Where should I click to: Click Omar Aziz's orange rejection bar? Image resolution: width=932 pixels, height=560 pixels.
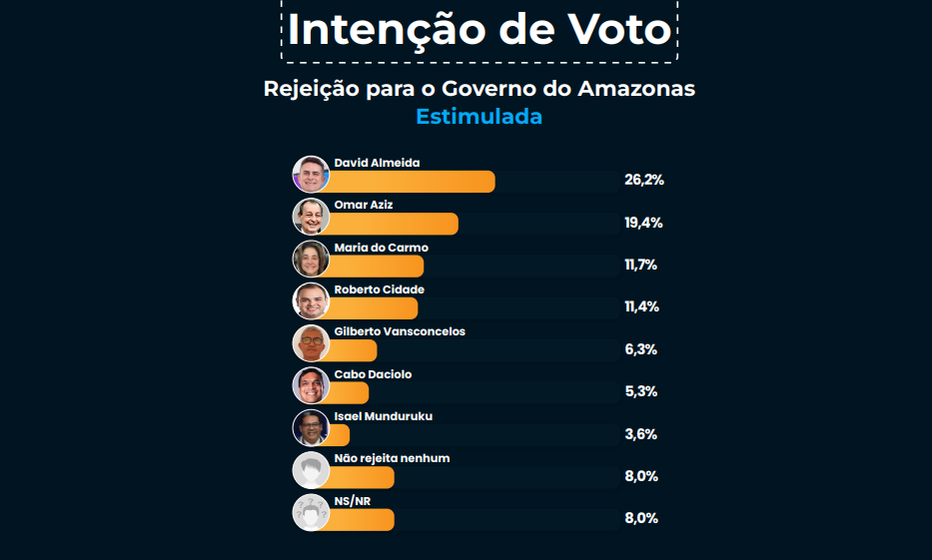(393, 224)
